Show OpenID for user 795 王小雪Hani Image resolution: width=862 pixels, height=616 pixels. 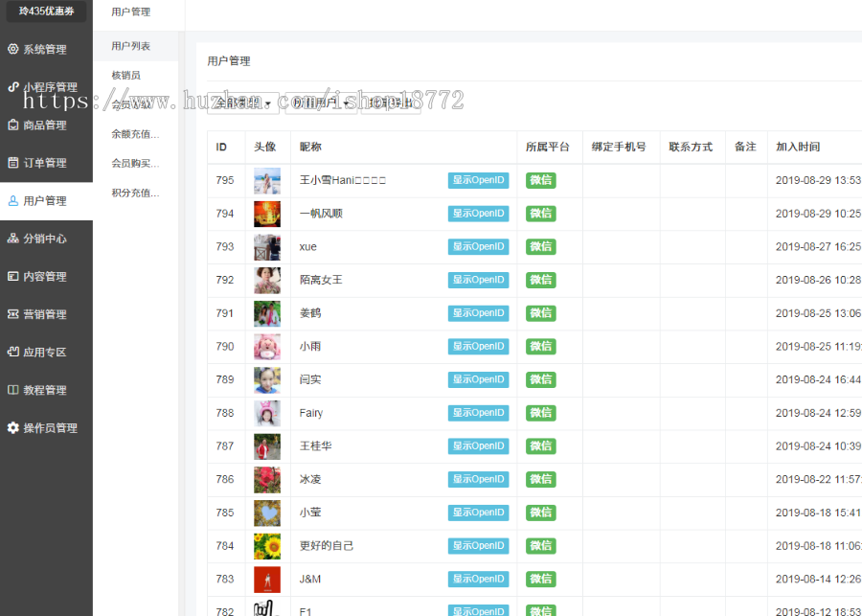click(478, 180)
